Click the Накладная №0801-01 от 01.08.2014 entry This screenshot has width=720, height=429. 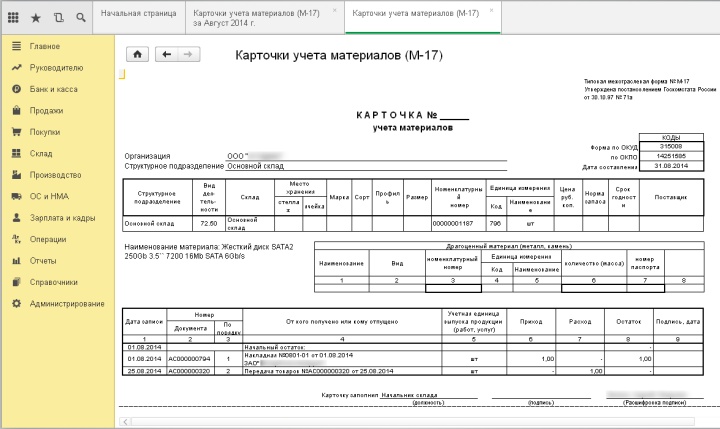[x=299, y=355]
